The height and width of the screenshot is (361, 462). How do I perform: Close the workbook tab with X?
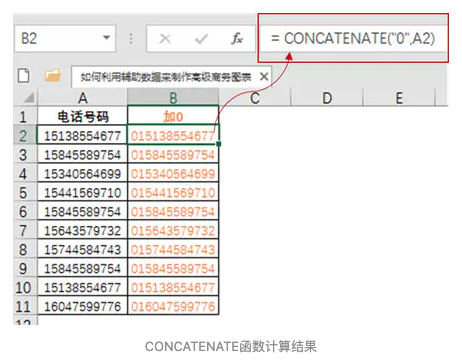(x=264, y=77)
